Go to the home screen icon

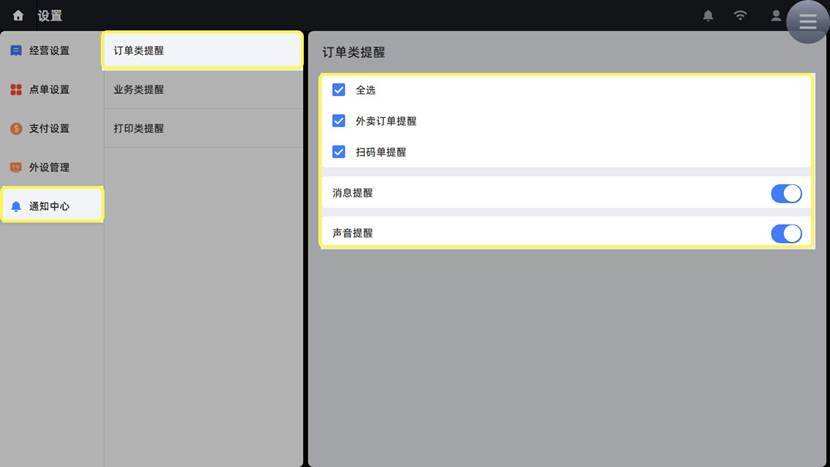(18, 15)
